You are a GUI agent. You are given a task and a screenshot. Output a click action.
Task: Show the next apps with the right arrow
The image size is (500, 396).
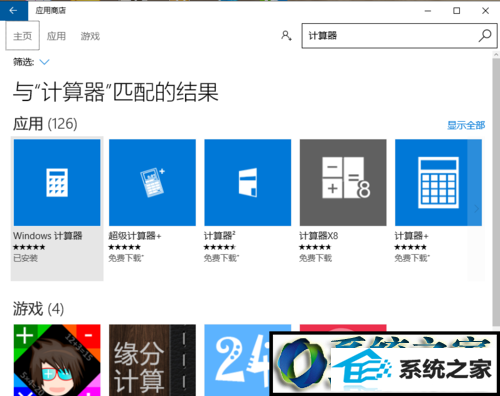[476, 209]
